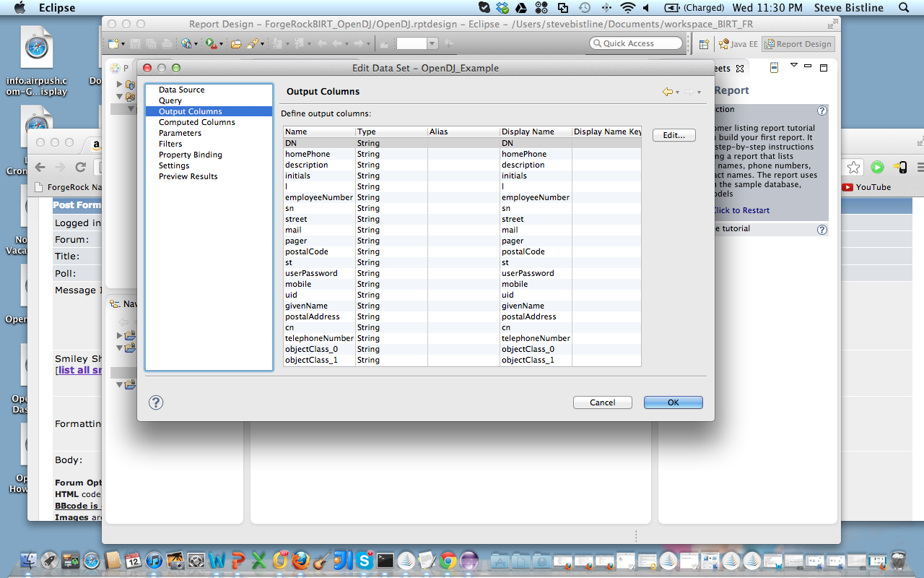Open the zoom combo box in Eclipse toolbar

[417, 43]
